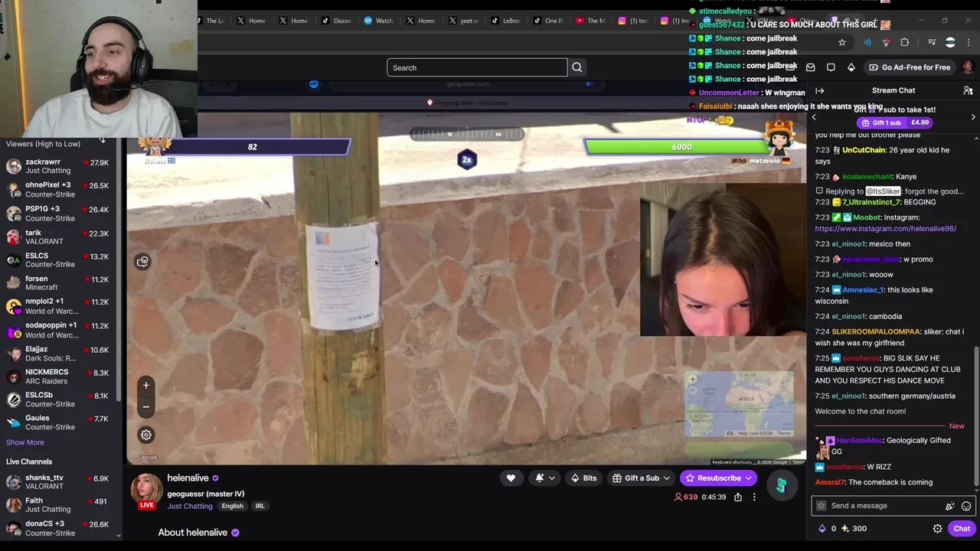The image size is (980, 551).
Task: Open sodapoppin channel in sidebar
Action: click(60, 330)
